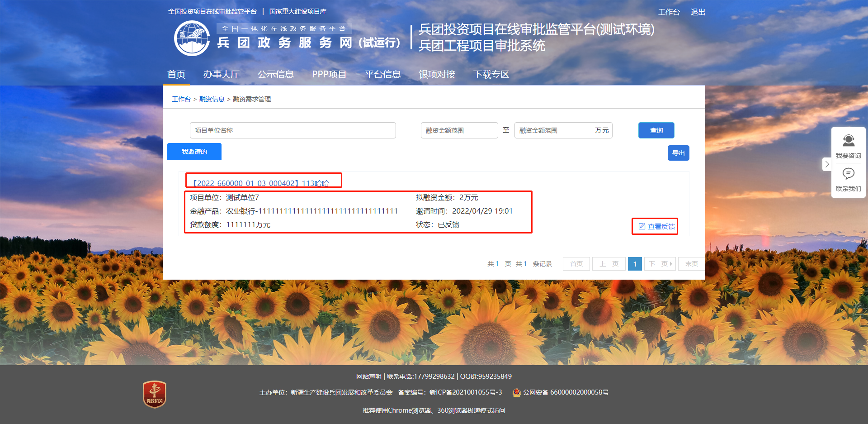Open project link 2022-660000-01-03-000402

tap(261, 183)
